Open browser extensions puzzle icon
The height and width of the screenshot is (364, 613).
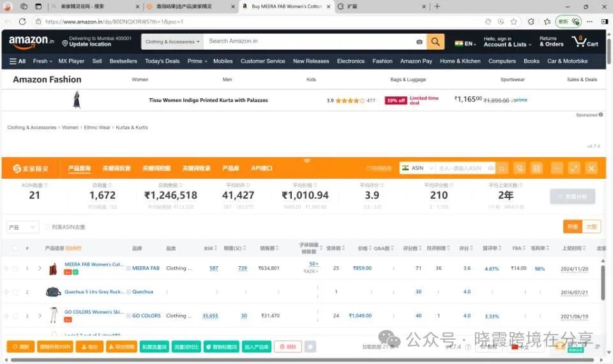click(531, 22)
